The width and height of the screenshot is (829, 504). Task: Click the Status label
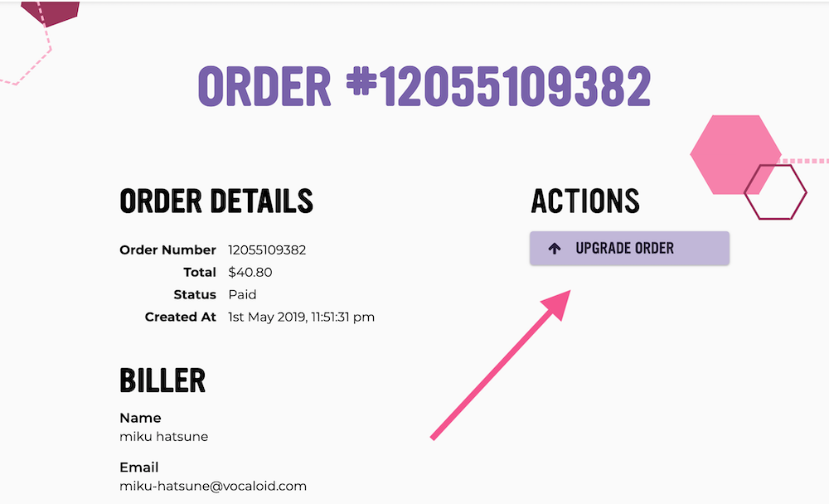tap(195, 294)
